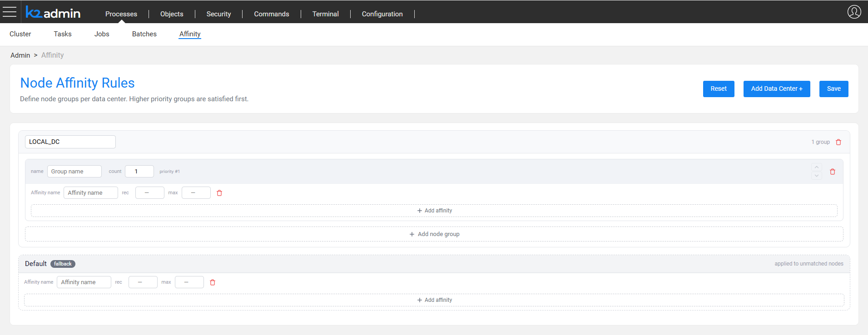868x335 pixels.
Task: Go to Admin breadcrumb link
Action: coord(20,55)
